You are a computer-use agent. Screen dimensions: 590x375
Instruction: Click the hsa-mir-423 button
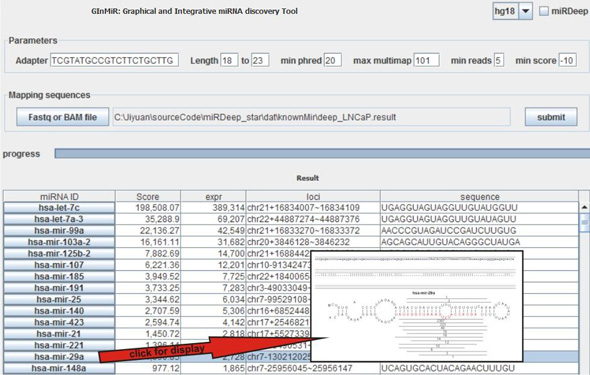[x=59, y=322]
